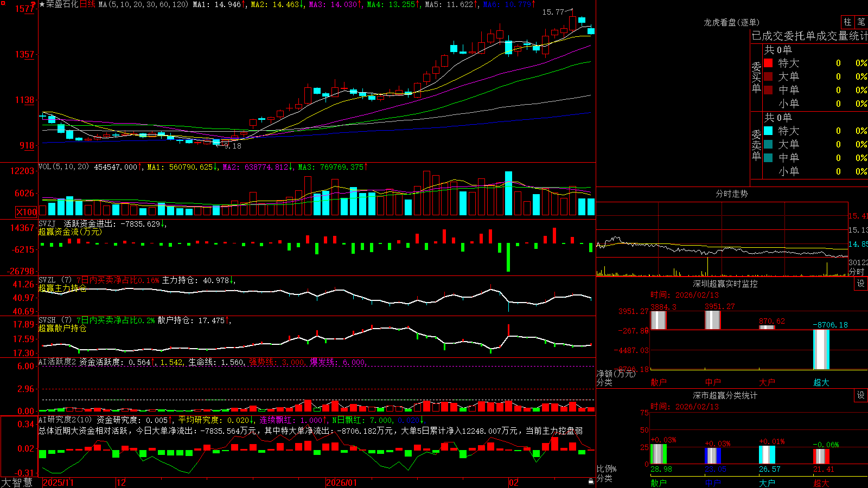Click the 日线 period label

click(87, 4)
